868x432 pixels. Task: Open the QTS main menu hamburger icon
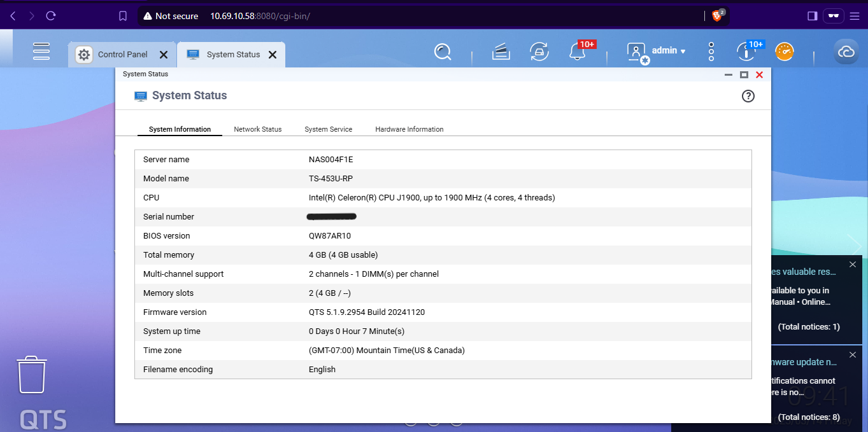(x=41, y=52)
